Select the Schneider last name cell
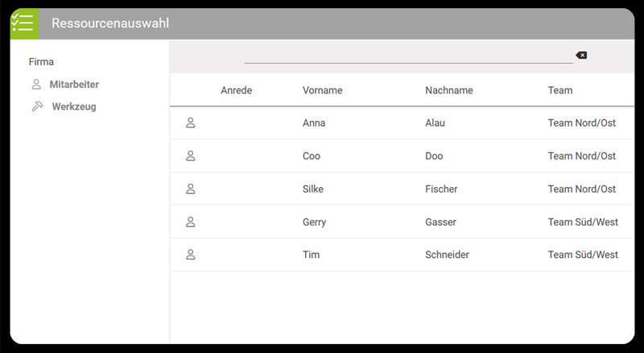This screenshot has width=644, height=353. [447, 255]
